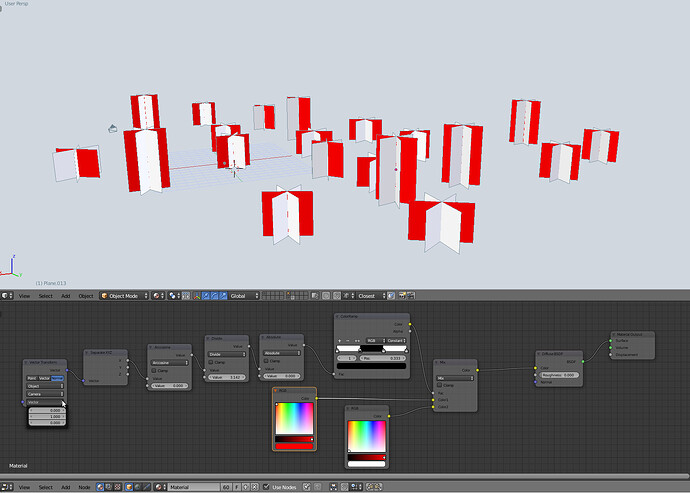Image resolution: width=690 pixels, height=493 pixels.
Task: Click the second layer button grid
Action: point(297,296)
